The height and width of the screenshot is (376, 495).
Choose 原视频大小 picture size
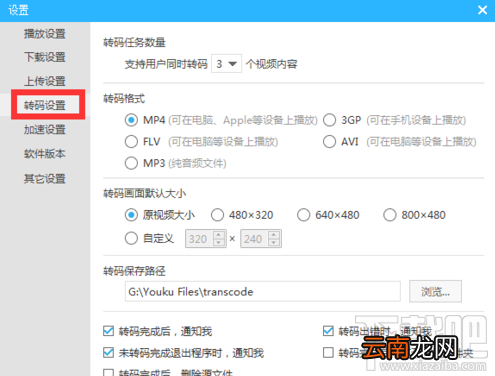[131, 215]
